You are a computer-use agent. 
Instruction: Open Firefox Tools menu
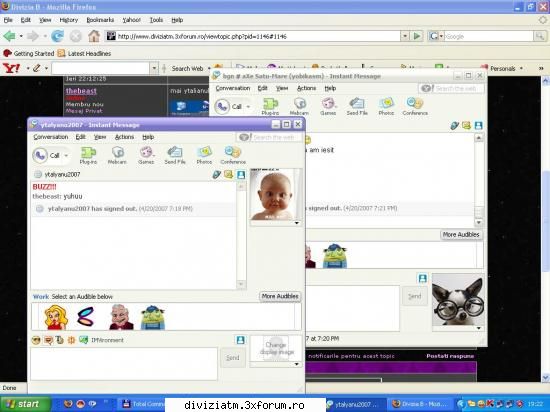156,20
